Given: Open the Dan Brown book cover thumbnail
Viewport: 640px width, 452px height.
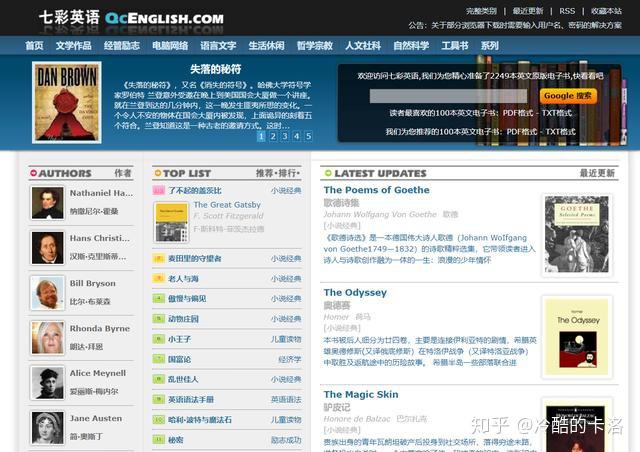Looking at the screenshot, I should coord(67,102).
